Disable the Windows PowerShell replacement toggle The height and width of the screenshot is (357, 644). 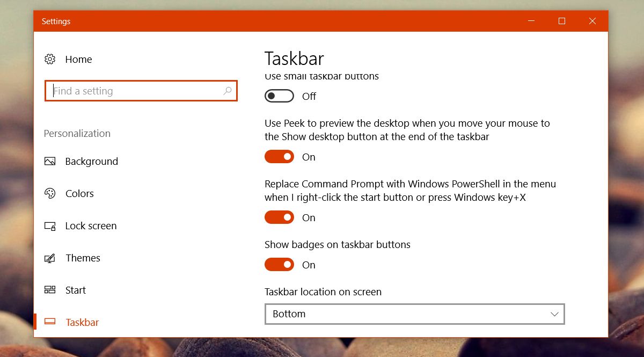[280, 217]
